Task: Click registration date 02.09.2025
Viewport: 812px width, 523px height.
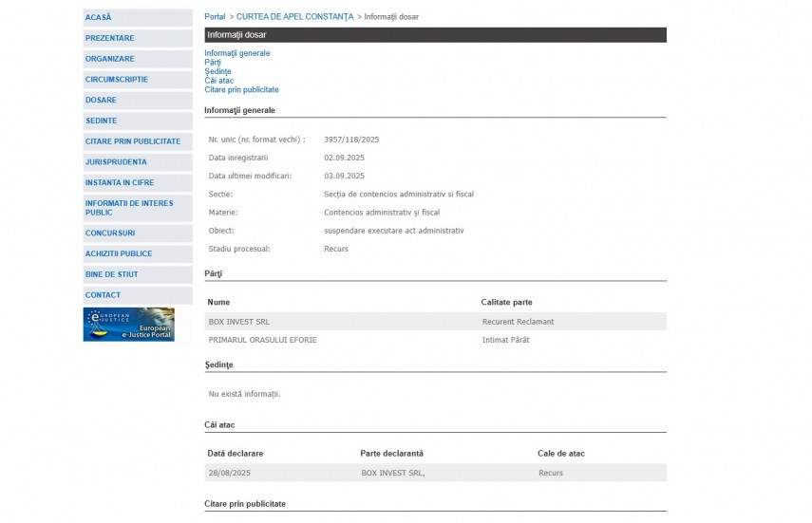Action: tap(345, 158)
